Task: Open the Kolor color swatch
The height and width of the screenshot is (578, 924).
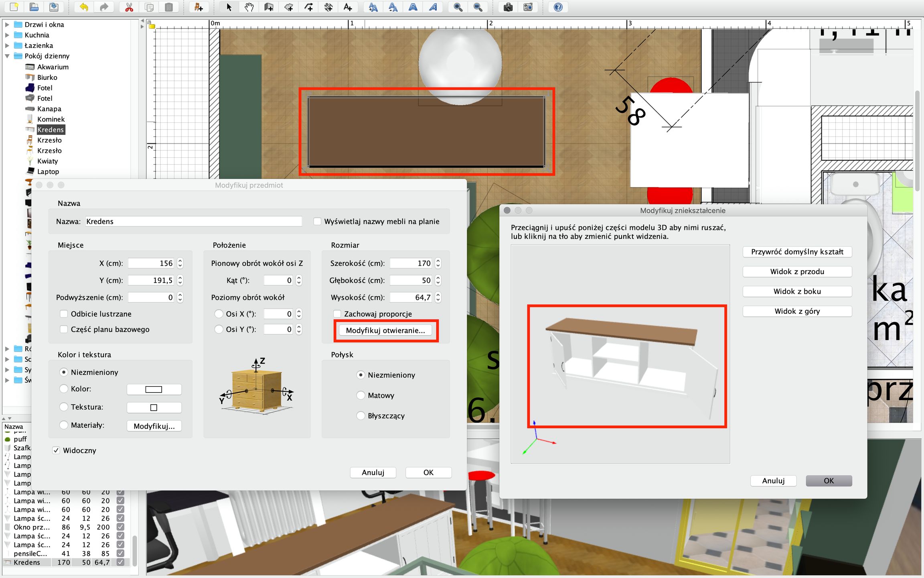Action: [154, 389]
